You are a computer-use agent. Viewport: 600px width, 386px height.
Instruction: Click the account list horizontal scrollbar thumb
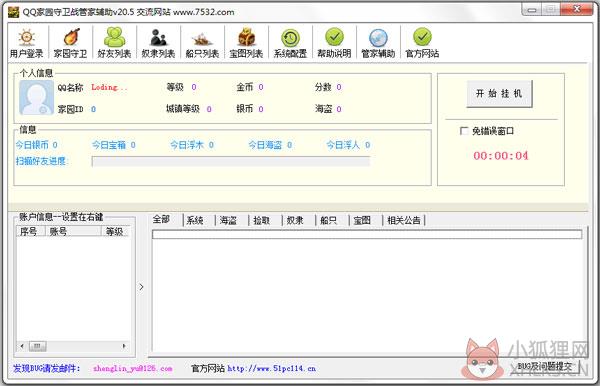tap(37, 346)
